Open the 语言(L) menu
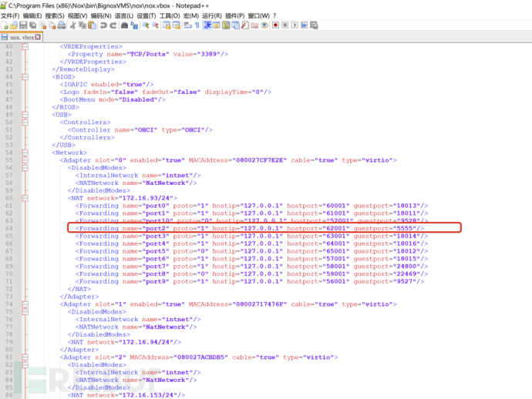Image resolution: width=532 pixels, height=399 pixels. (x=124, y=16)
